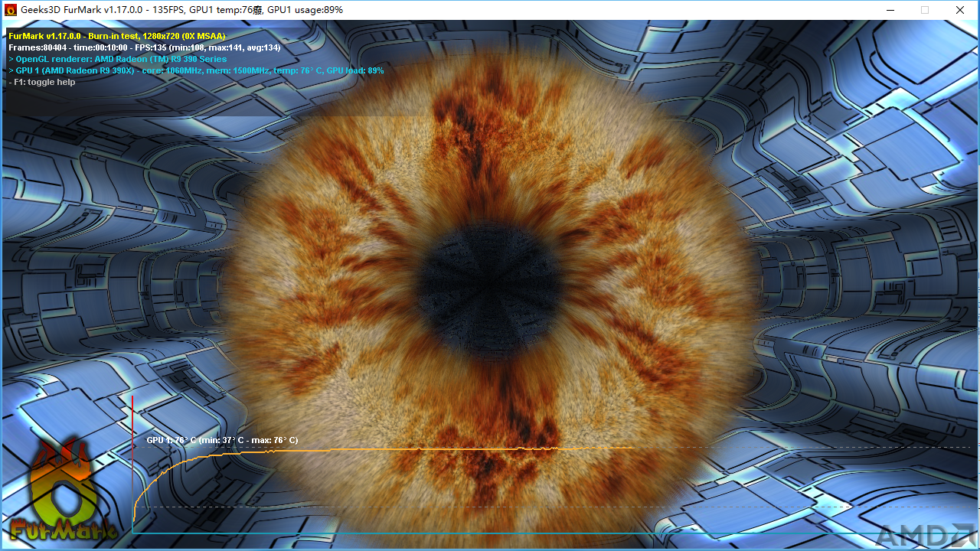Click the 'F1: toggle help' text
The width and height of the screenshot is (980, 551).
tap(42, 82)
